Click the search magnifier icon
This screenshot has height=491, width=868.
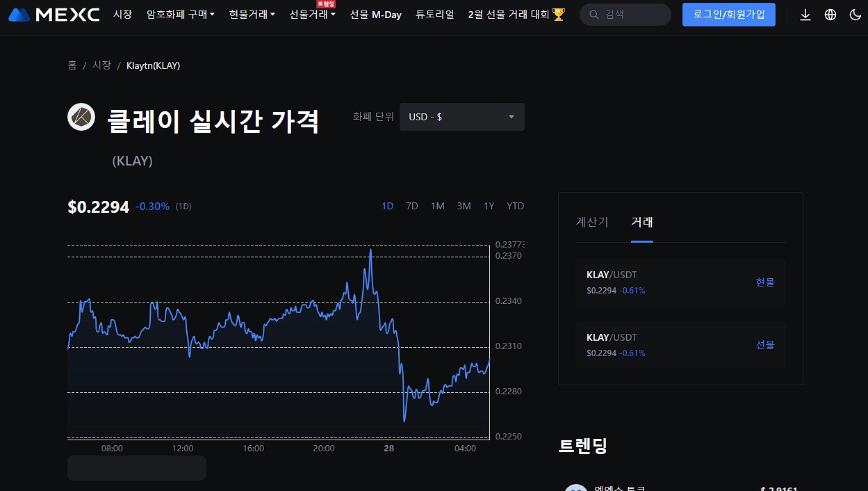[593, 14]
